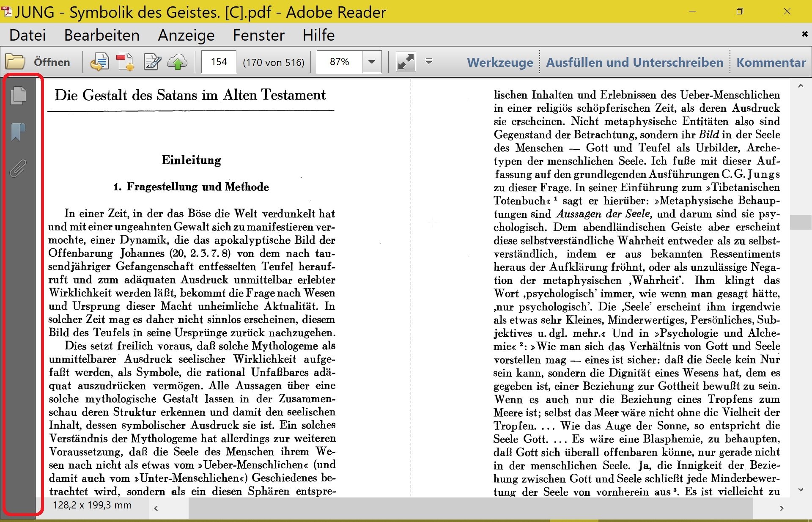Show the bookmarks panel in sidebar
This screenshot has width=812, height=522.
18,132
